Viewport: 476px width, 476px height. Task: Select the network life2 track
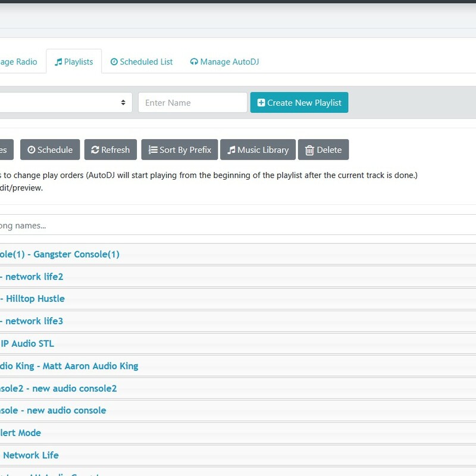tap(34, 277)
